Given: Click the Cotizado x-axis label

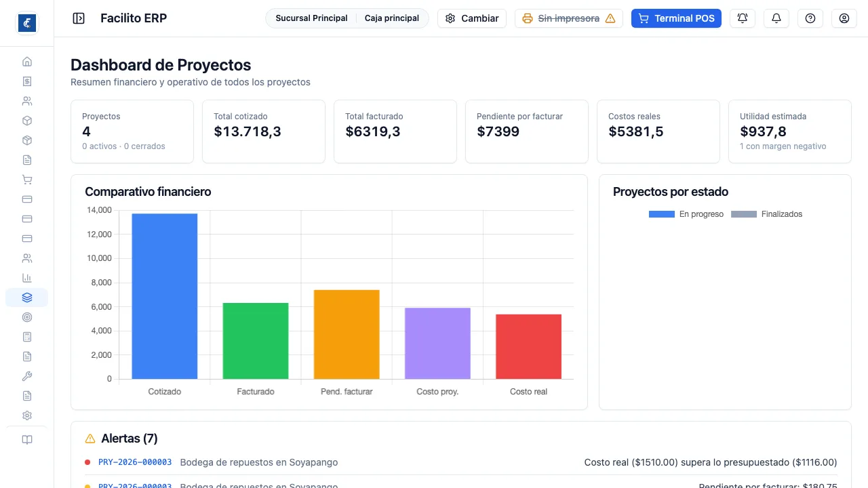Looking at the screenshot, I should click(165, 392).
